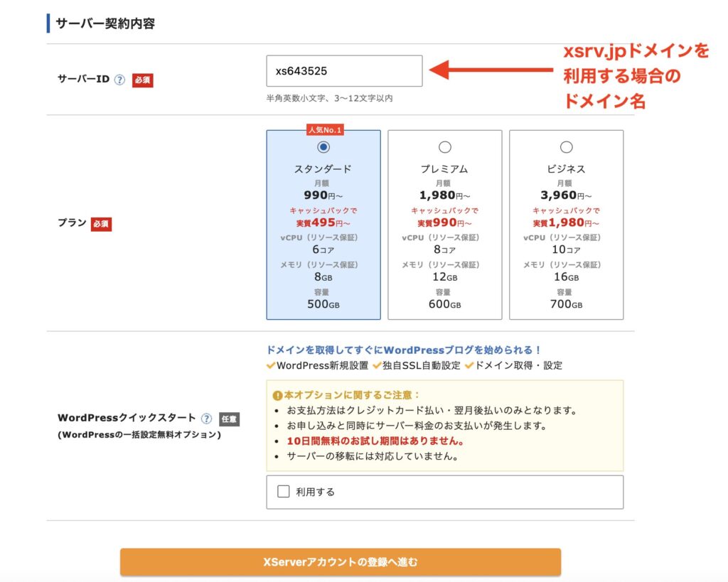The width and height of the screenshot is (728, 582).
Task: Click the 必須 badge next to プラン
Action: point(101,224)
